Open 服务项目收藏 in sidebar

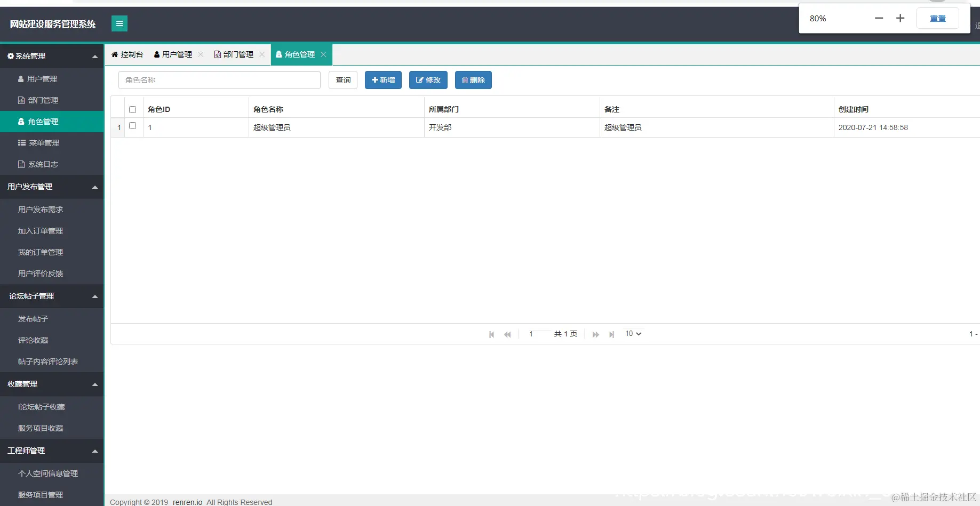pyautogui.click(x=52, y=428)
